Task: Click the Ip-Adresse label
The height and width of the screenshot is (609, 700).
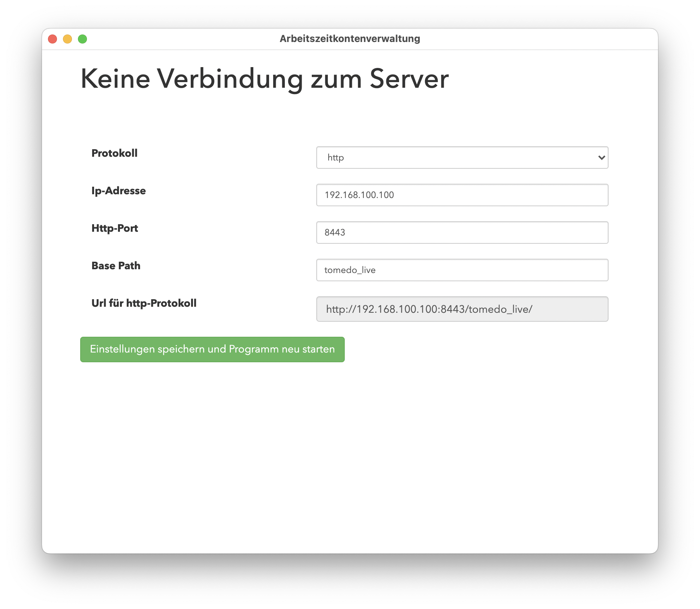Action: point(119,191)
